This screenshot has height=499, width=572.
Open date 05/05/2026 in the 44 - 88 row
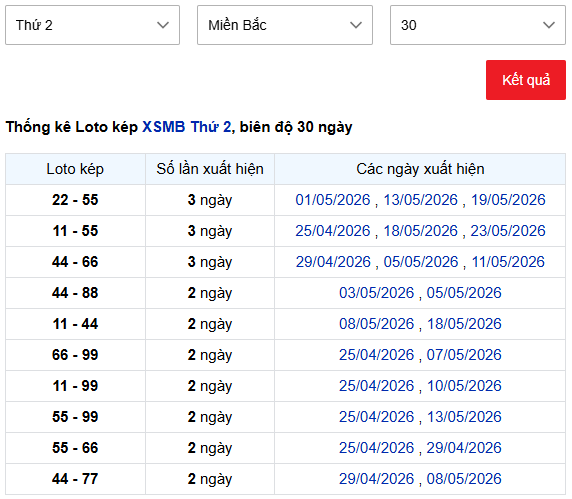tap(464, 293)
